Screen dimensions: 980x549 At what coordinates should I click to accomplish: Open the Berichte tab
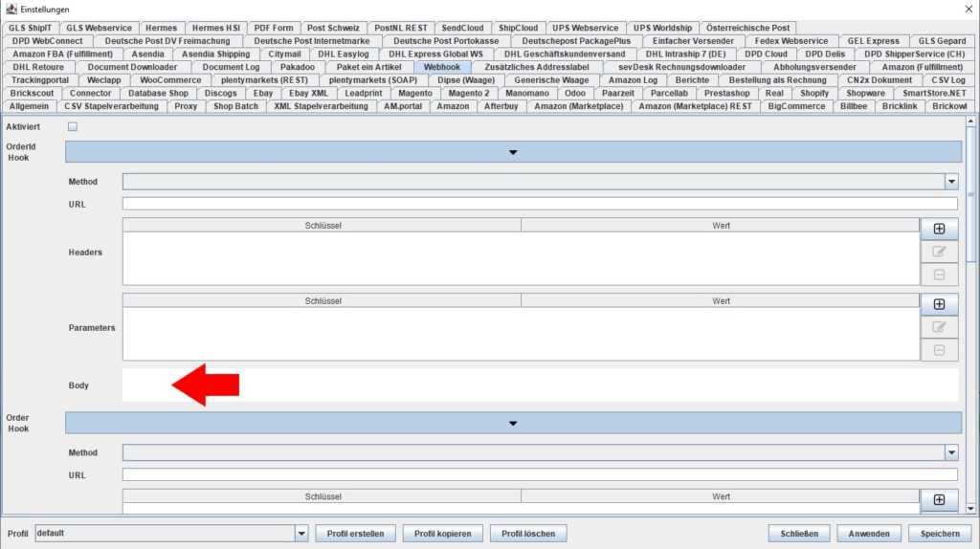pos(693,80)
